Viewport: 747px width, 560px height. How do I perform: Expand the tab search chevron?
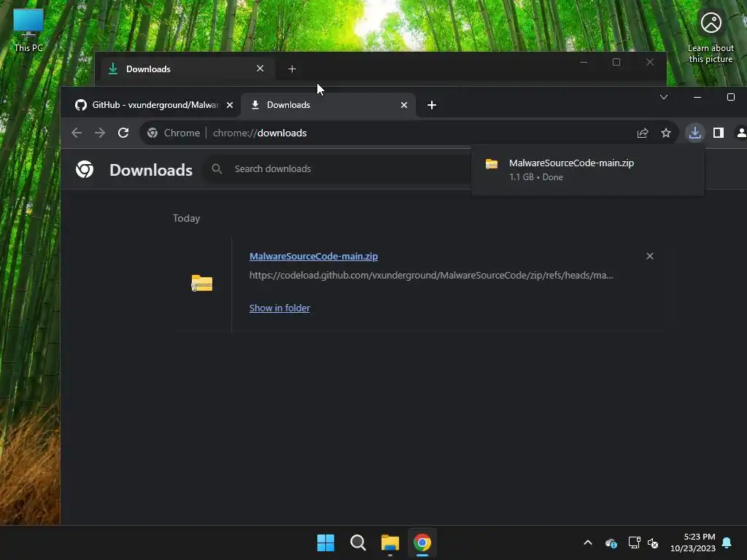[664, 97]
